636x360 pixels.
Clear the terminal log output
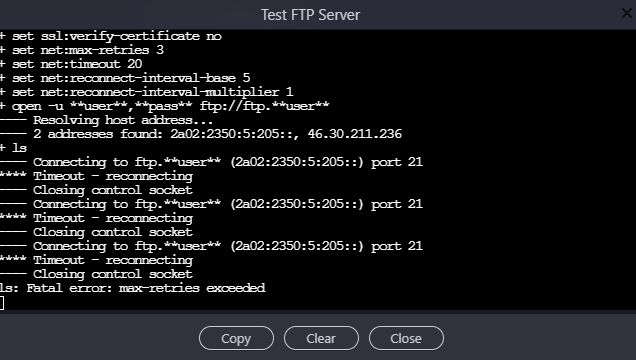click(321, 338)
